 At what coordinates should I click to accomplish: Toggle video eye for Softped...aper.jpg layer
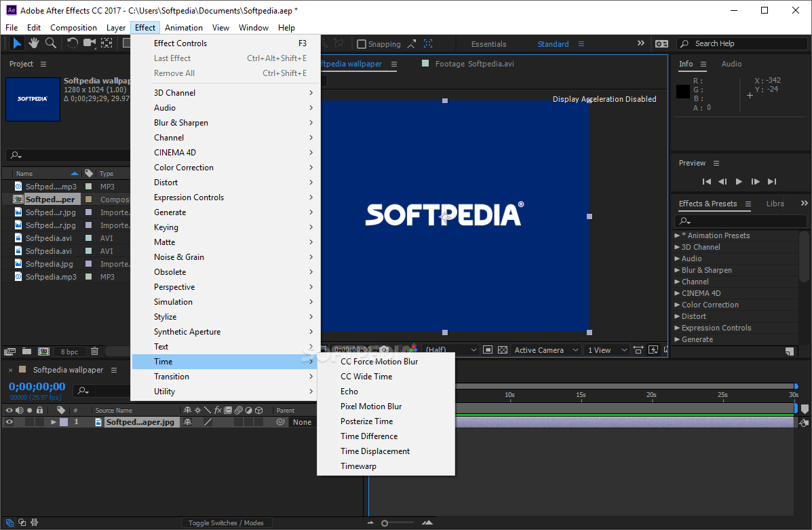(9, 422)
